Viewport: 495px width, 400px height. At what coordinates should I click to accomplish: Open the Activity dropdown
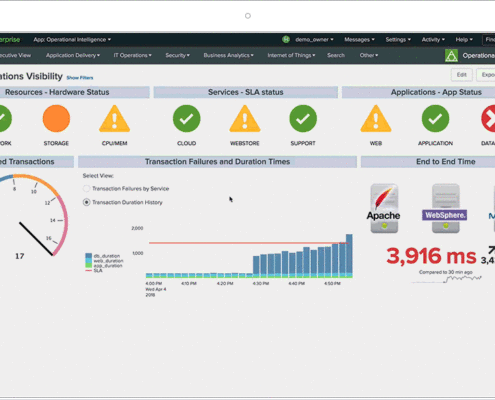(433, 40)
